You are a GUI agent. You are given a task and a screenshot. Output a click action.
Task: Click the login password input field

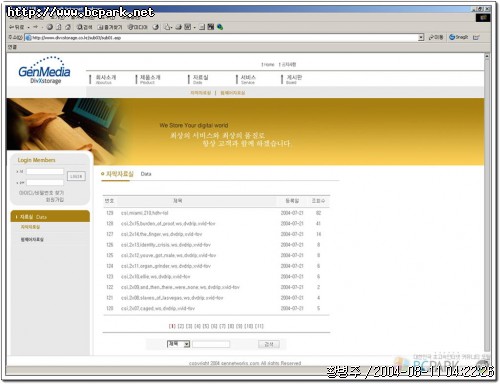45,182
